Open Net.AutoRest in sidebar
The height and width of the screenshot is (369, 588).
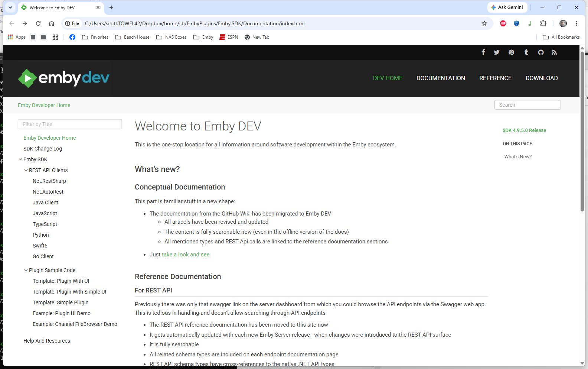[48, 192]
